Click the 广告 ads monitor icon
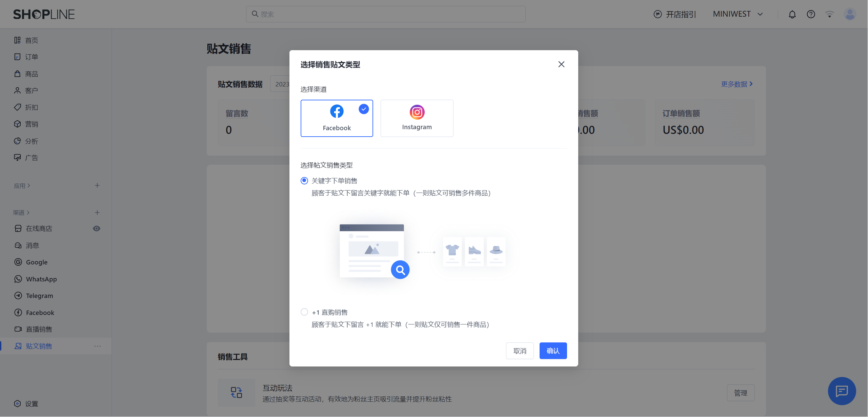The width and height of the screenshot is (868, 417). (18, 157)
